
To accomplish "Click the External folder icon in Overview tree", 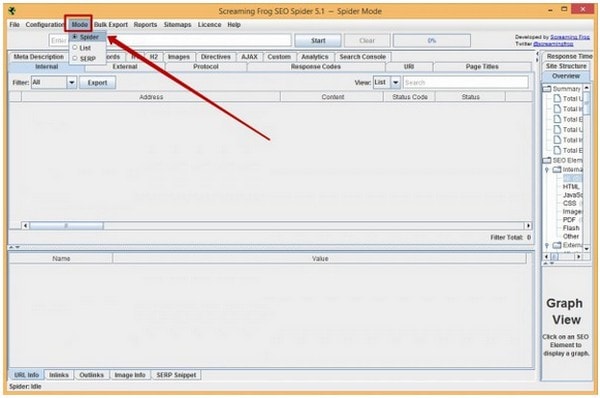I will (x=557, y=245).
